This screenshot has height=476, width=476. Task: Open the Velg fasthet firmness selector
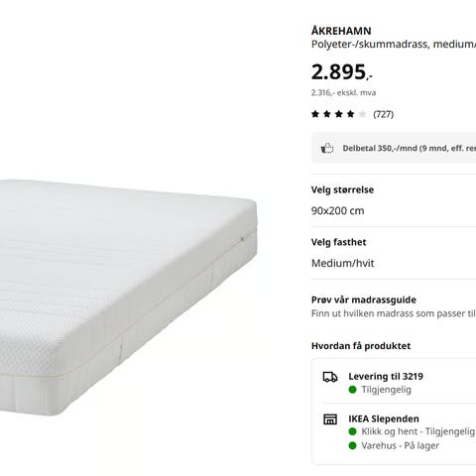(394, 253)
